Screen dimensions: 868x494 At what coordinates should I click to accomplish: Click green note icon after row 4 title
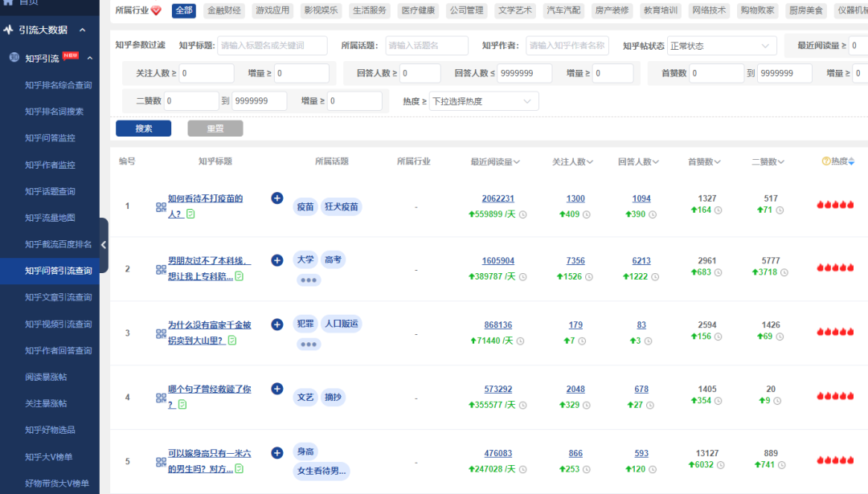tap(182, 404)
